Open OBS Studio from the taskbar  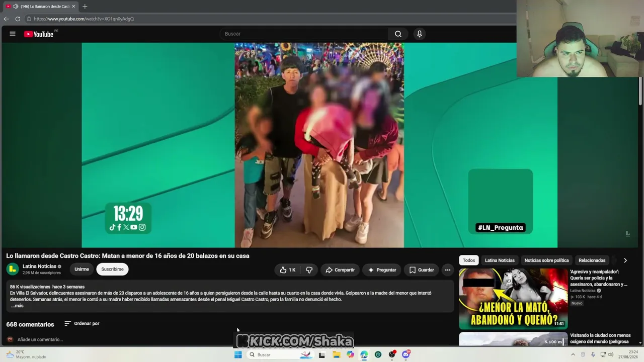pyautogui.click(x=392, y=354)
